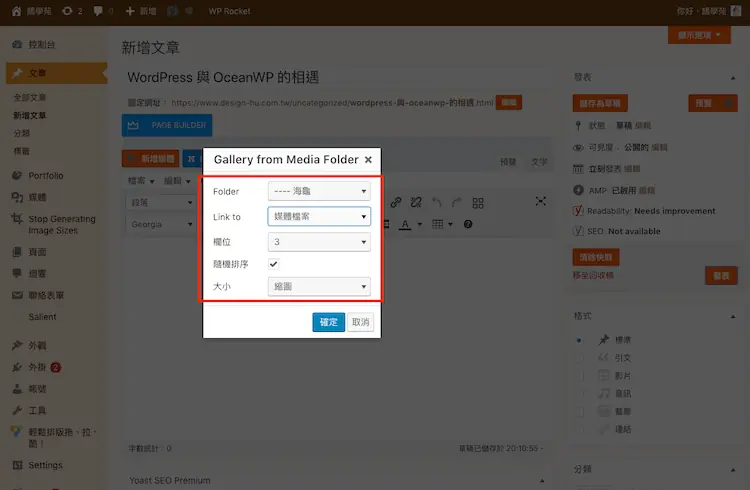This screenshot has width=750, height=490.
Task: Click the table grid icon
Action: click(437, 224)
